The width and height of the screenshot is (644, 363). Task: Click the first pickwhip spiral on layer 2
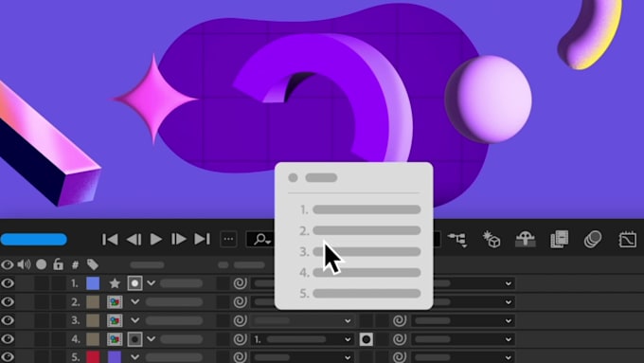(240, 302)
